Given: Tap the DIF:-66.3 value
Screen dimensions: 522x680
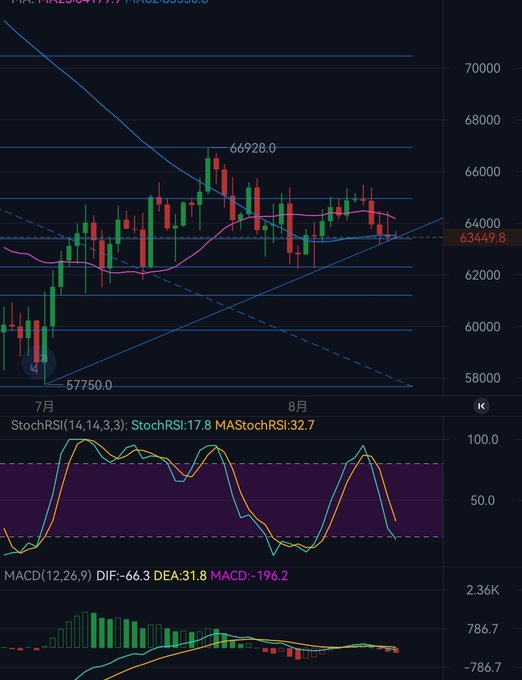Looking at the screenshot, I should pos(123,575).
